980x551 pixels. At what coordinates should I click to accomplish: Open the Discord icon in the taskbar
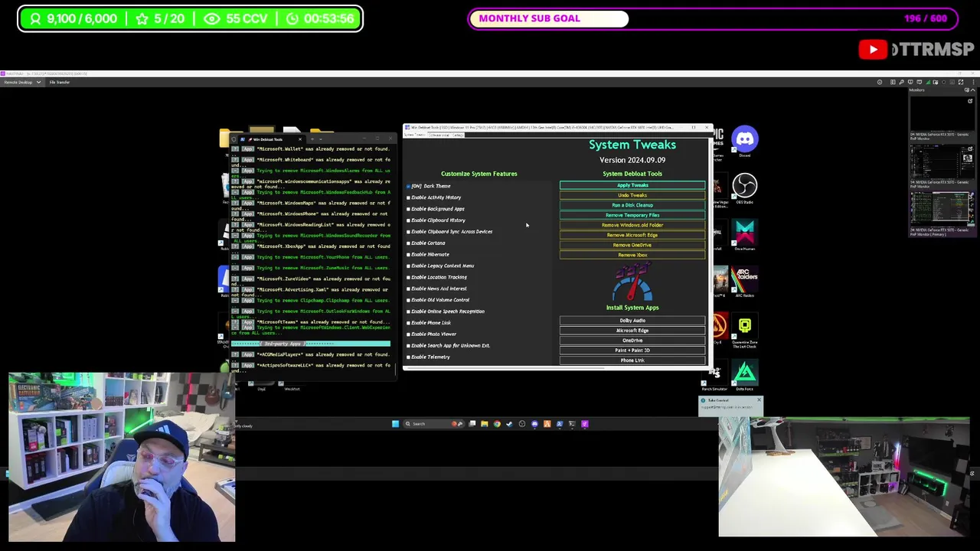tap(534, 424)
